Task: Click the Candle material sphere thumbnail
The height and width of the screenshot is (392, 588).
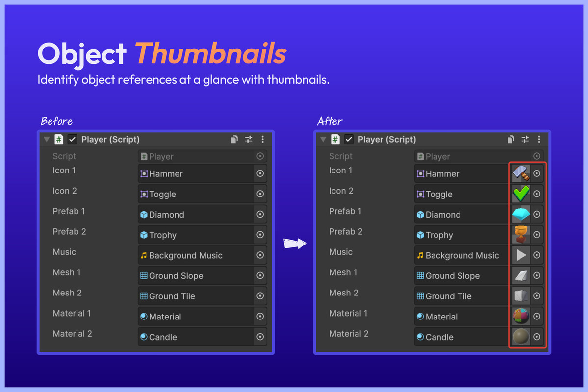Action: (x=521, y=337)
